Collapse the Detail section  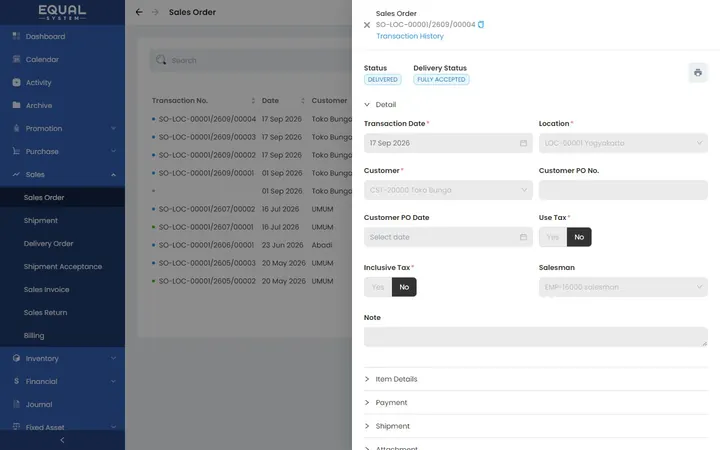click(x=367, y=105)
